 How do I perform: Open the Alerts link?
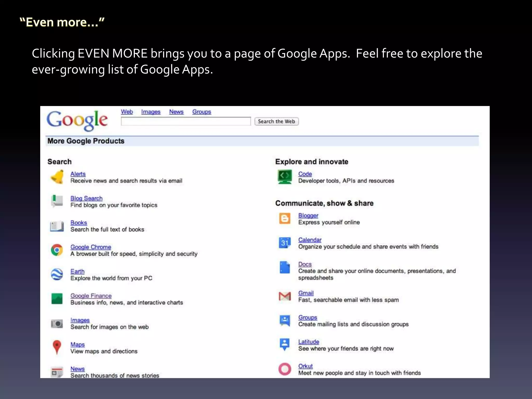[x=78, y=174]
